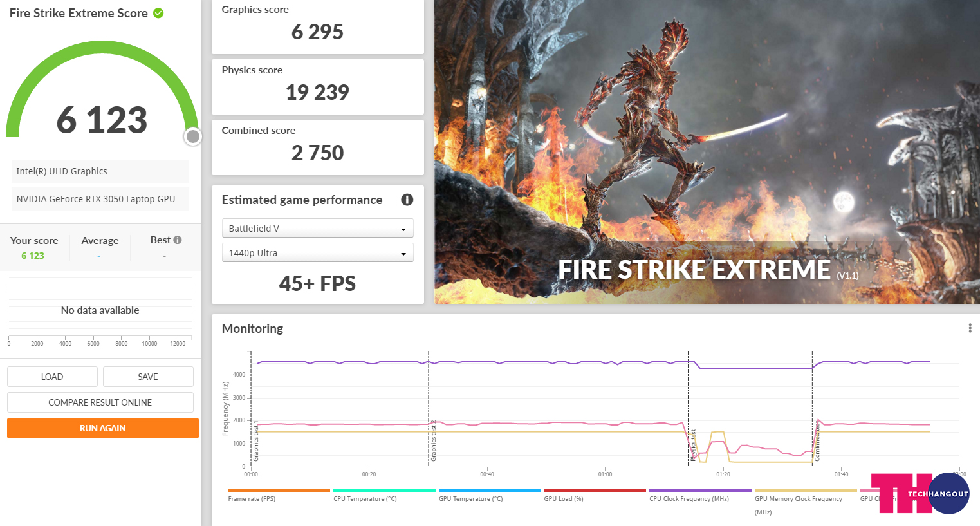Click the Graphics test 1 timeline marker
Screen dimensions: 980x526
coord(256,441)
